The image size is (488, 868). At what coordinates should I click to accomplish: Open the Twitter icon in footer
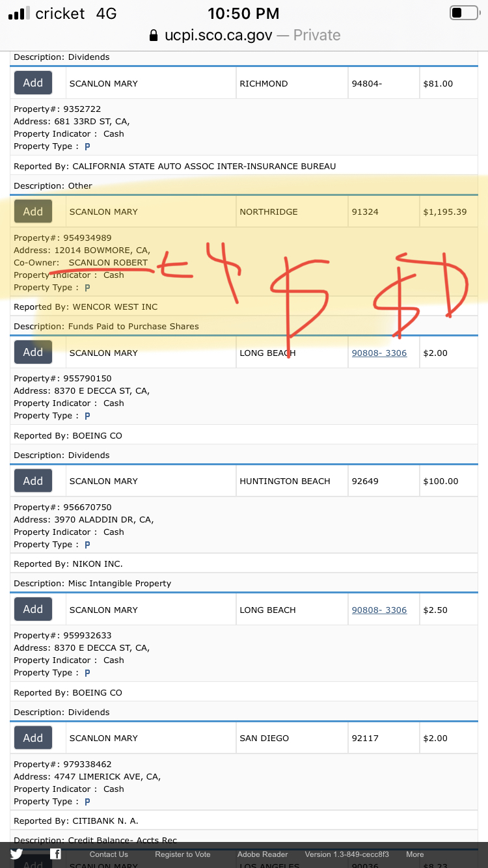point(16,854)
